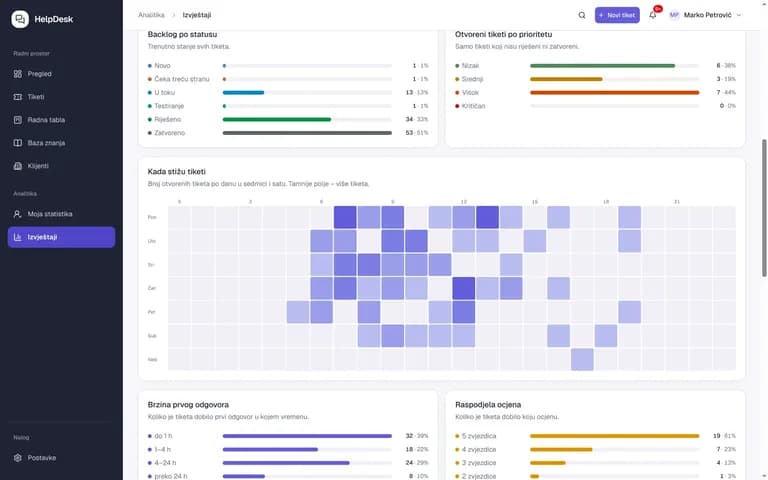Click the HelpDesk logo icon
This screenshot has width=768, height=480.
(x=20, y=19)
